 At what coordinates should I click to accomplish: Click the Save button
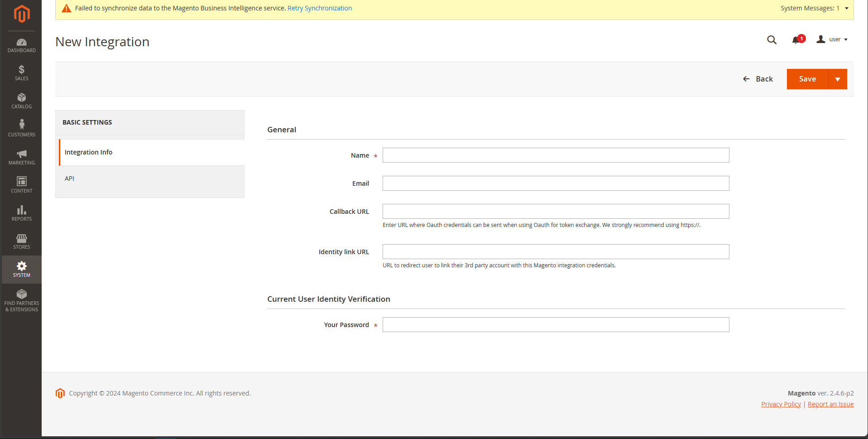click(807, 79)
